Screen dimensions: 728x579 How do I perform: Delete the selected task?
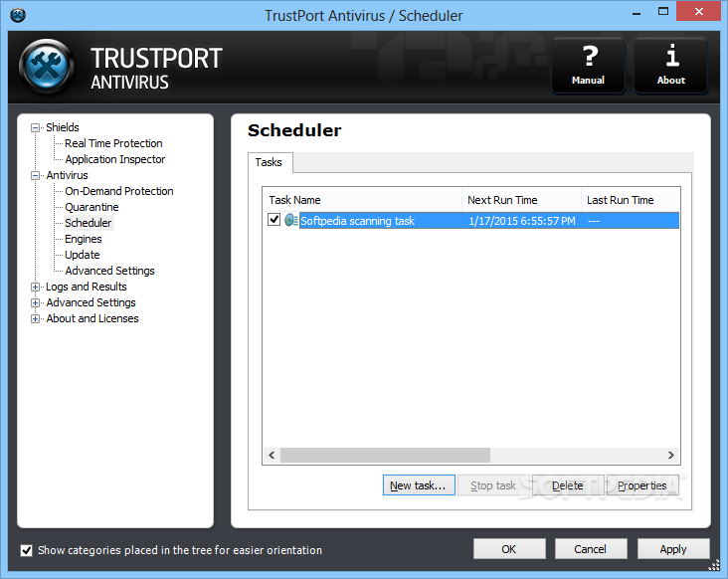click(568, 485)
